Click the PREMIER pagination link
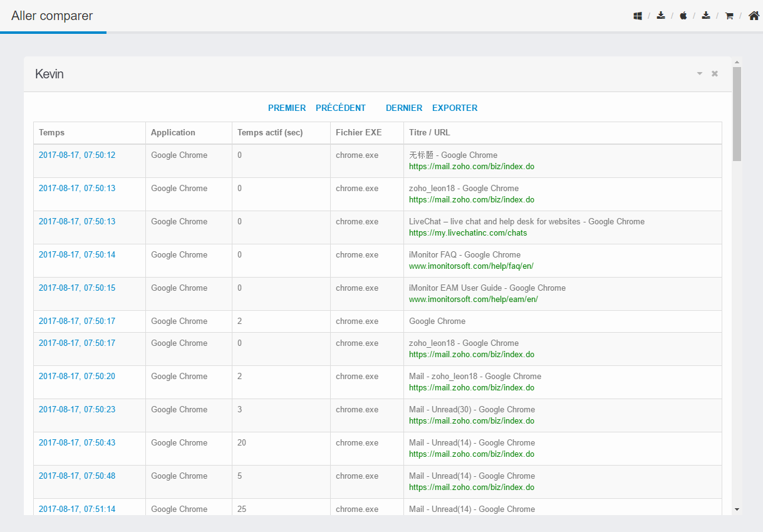This screenshot has height=532, width=763. tap(287, 108)
